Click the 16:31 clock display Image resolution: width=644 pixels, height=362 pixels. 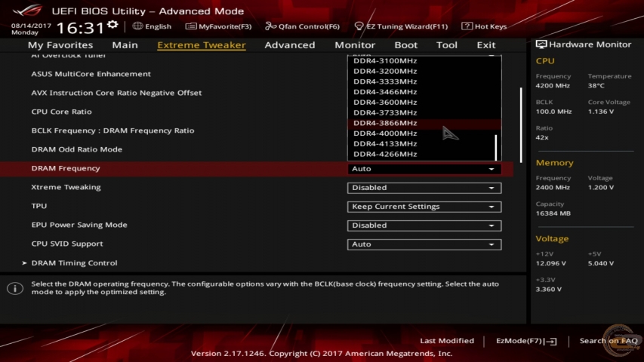(x=81, y=28)
